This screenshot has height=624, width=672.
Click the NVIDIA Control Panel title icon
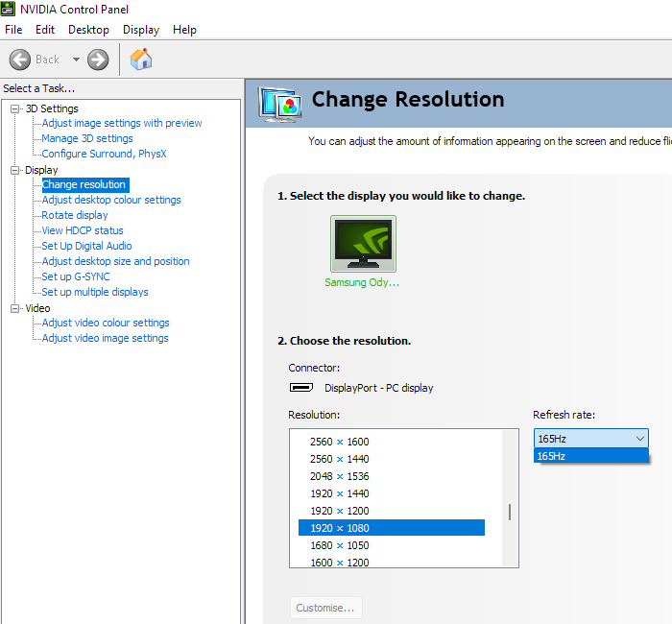pyautogui.click(x=8, y=9)
